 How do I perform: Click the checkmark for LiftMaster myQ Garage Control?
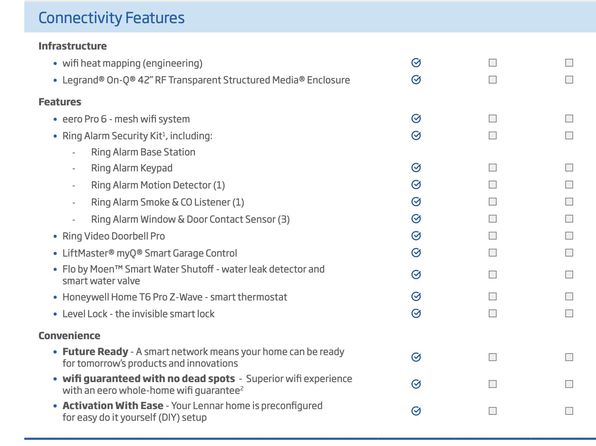[x=416, y=252]
